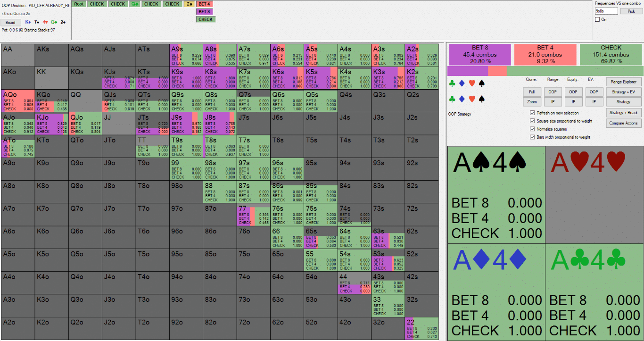Click the 2♠ river card node in tree path
This screenshot has height=341, width=644.
tap(190, 4)
